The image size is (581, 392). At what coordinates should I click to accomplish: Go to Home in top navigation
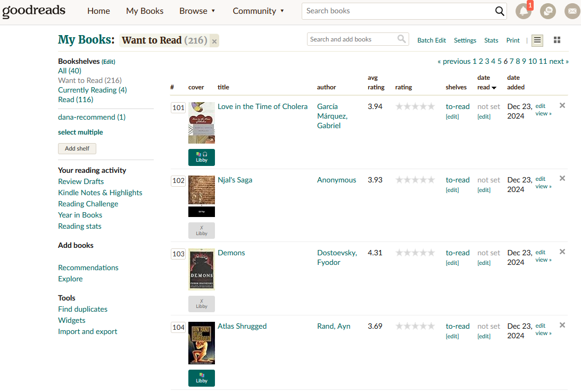[98, 11]
